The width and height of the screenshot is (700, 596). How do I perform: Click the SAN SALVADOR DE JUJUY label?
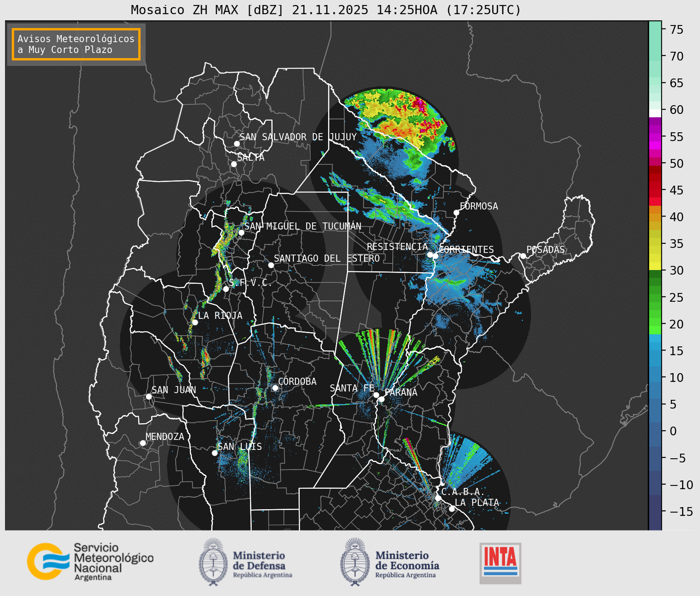298,137
